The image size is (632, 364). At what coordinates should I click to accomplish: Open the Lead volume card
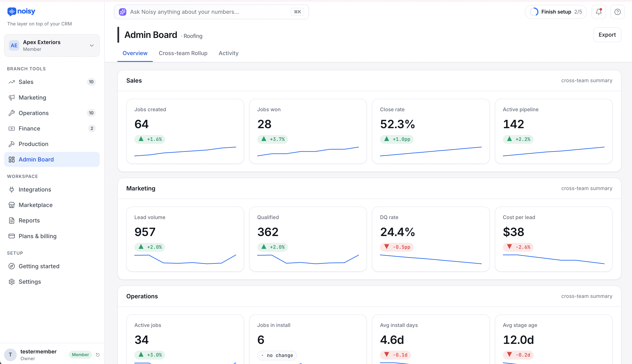click(x=185, y=239)
